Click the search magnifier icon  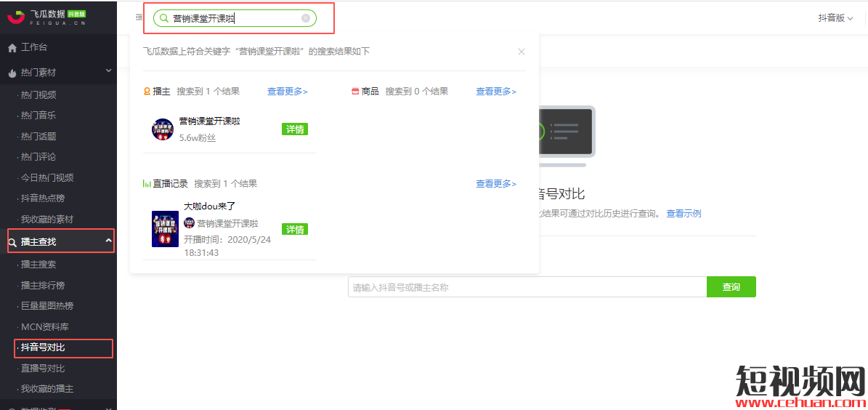[x=164, y=18]
